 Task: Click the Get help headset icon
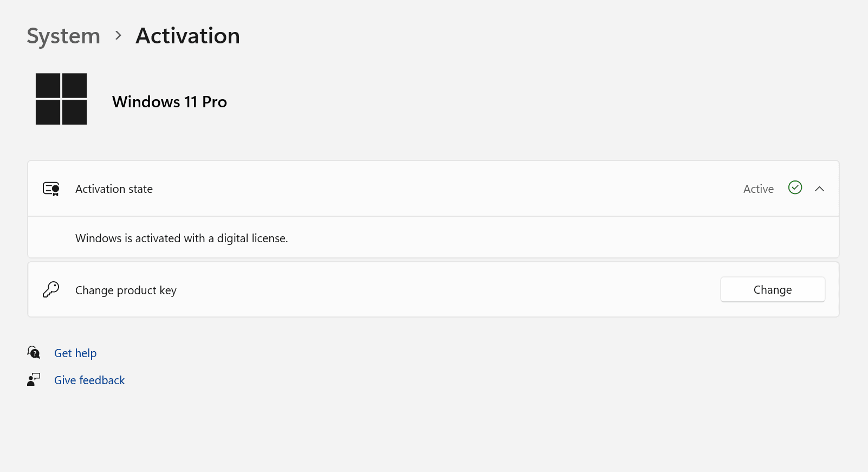34,353
